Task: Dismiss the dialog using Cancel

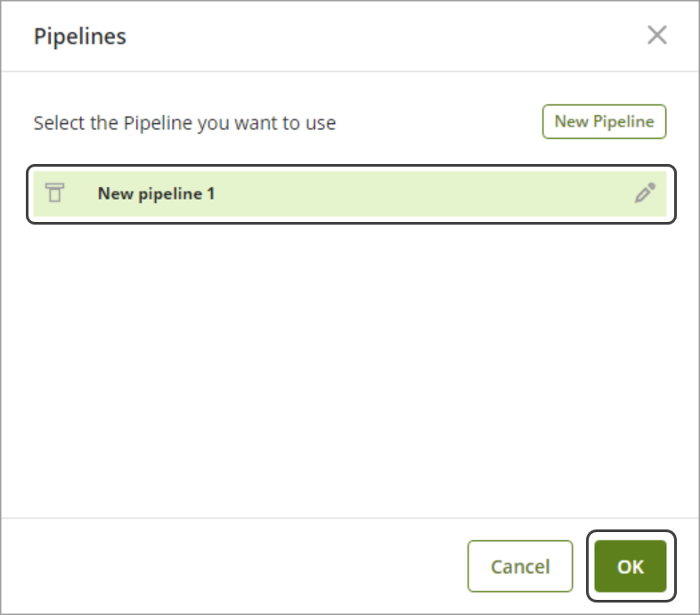Action: [x=520, y=567]
